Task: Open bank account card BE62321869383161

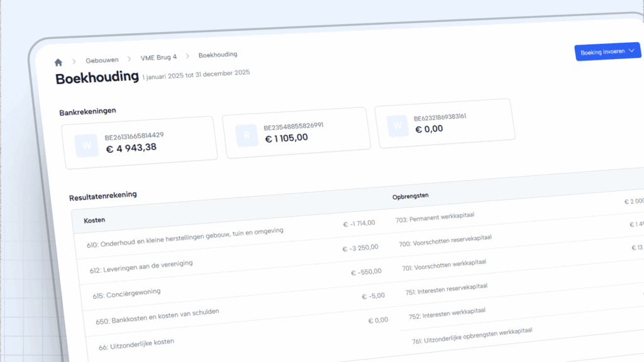Action: pyautogui.click(x=445, y=123)
